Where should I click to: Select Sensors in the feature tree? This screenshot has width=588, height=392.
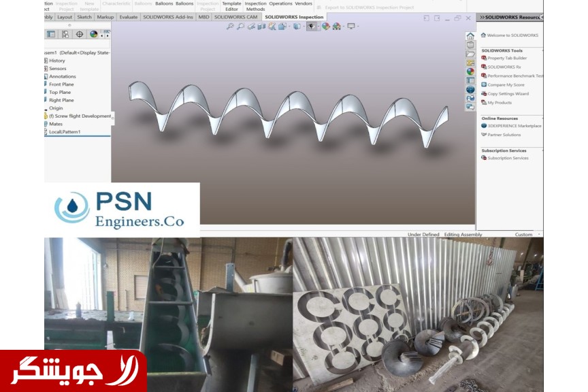57,68
